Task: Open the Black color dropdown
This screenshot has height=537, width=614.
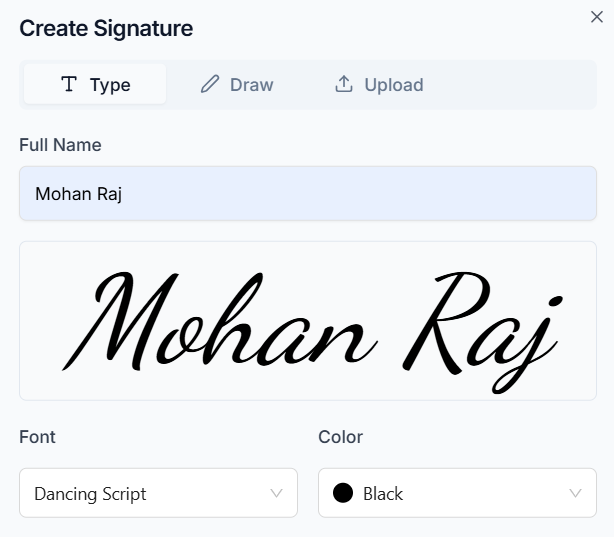Action: 457,493
